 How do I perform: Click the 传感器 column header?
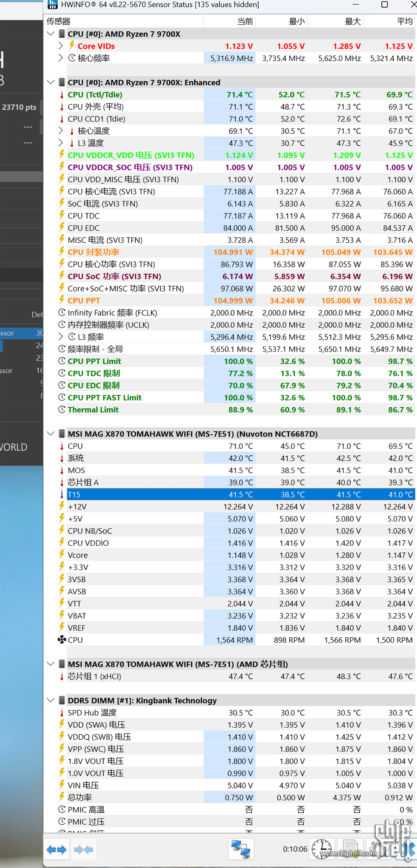point(123,21)
